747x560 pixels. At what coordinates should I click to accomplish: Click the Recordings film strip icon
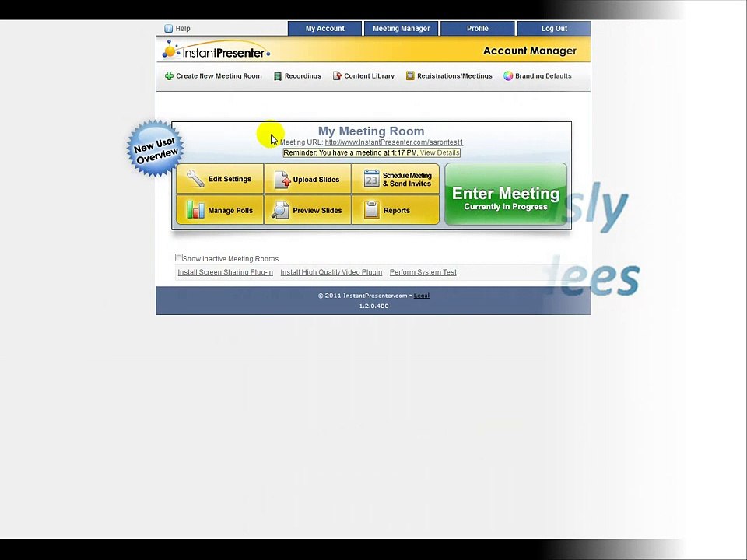pyautogui.click(x=278, y=76)
